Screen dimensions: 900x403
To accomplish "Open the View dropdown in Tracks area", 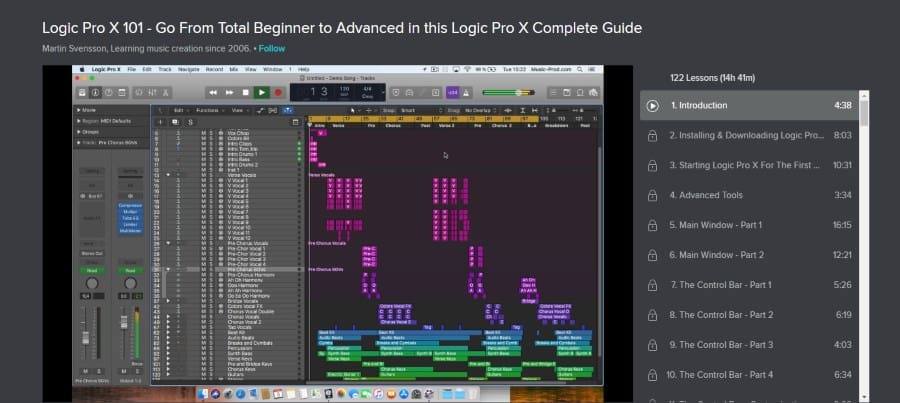I will [238, 110].
